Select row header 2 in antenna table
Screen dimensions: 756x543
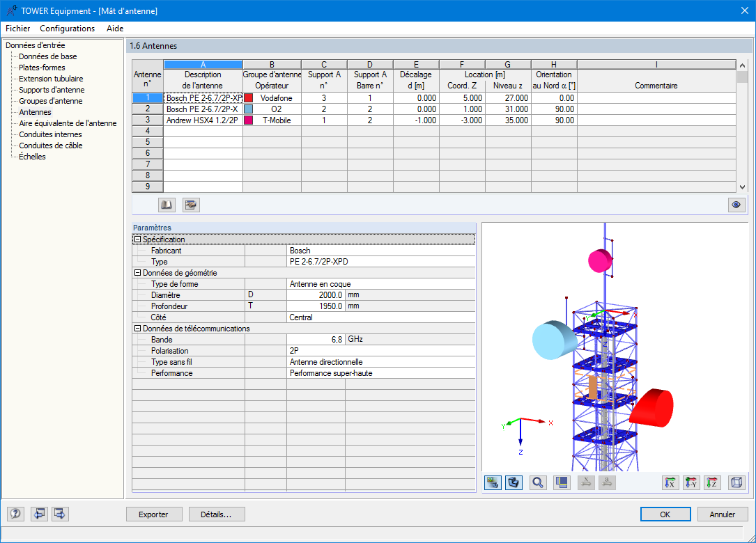point(148,109)
